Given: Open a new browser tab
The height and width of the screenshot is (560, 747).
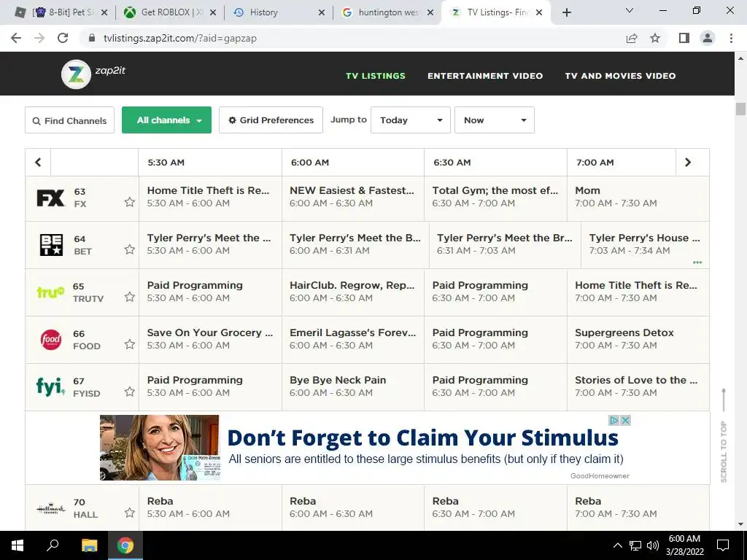Looking at the screenshot, I should 566,12.
